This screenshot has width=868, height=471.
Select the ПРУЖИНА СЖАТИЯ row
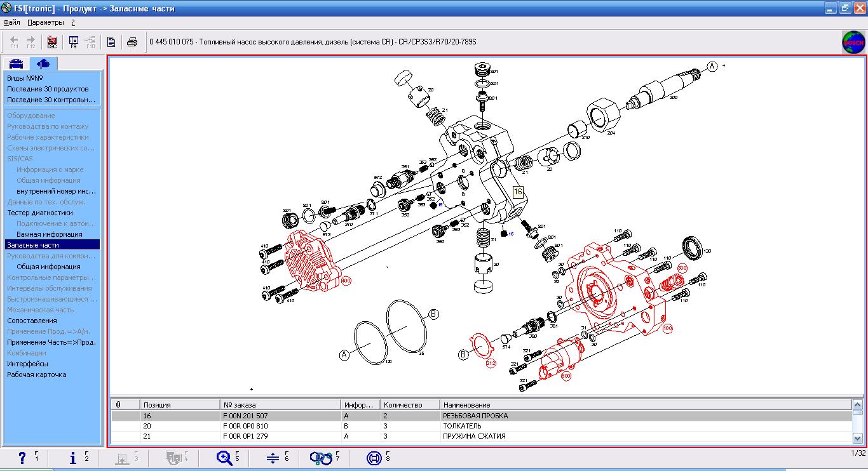(x=481, y=436)
